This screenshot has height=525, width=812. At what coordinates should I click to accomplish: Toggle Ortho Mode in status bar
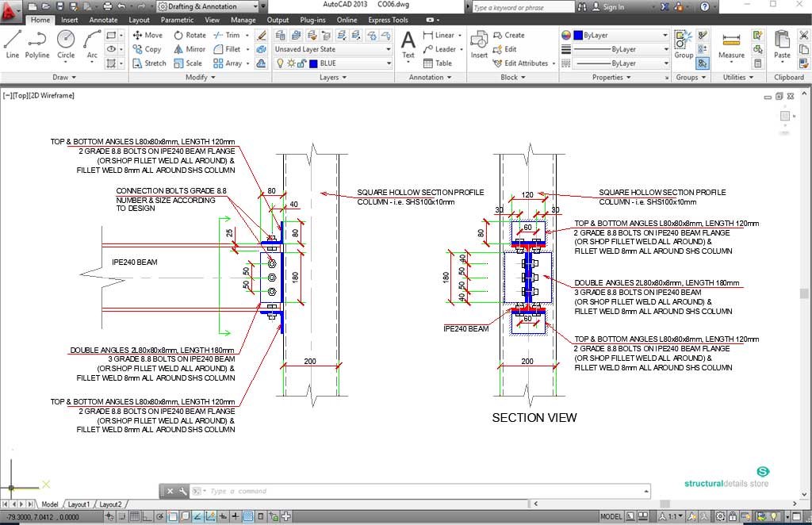click(x=147, y=516)
